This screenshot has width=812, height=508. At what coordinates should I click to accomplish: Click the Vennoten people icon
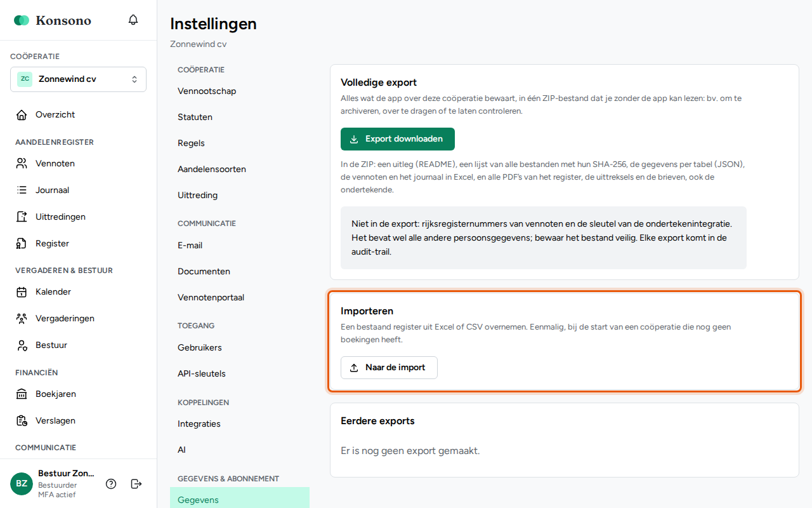pyautogui.click(x=22, y=164)
